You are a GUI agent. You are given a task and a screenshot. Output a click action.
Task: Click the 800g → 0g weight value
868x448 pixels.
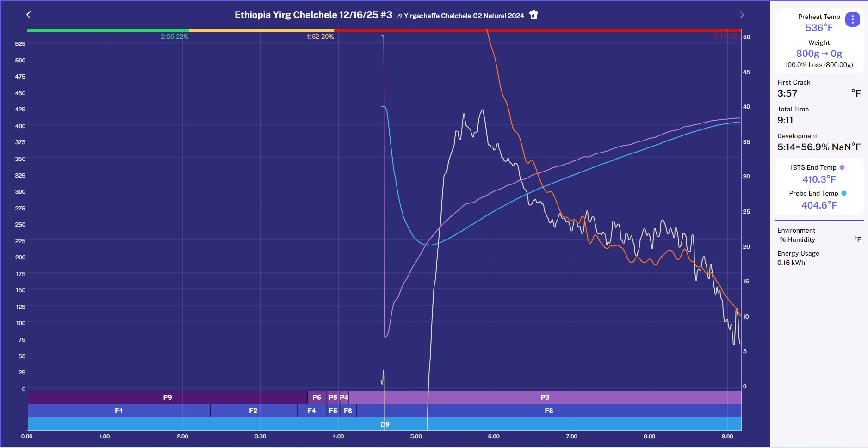(818, 54)
